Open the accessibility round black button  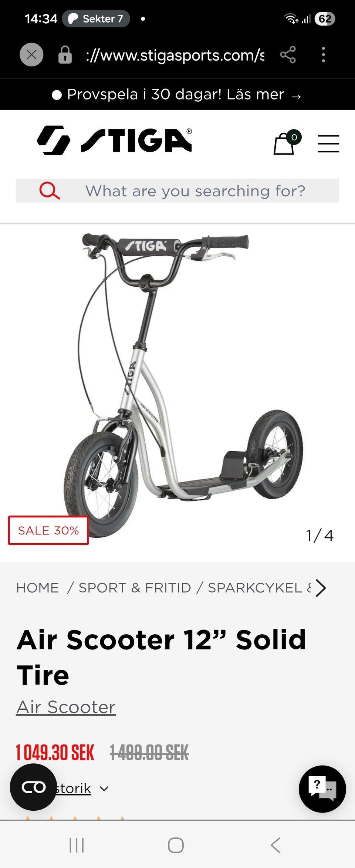pos(33,787)
